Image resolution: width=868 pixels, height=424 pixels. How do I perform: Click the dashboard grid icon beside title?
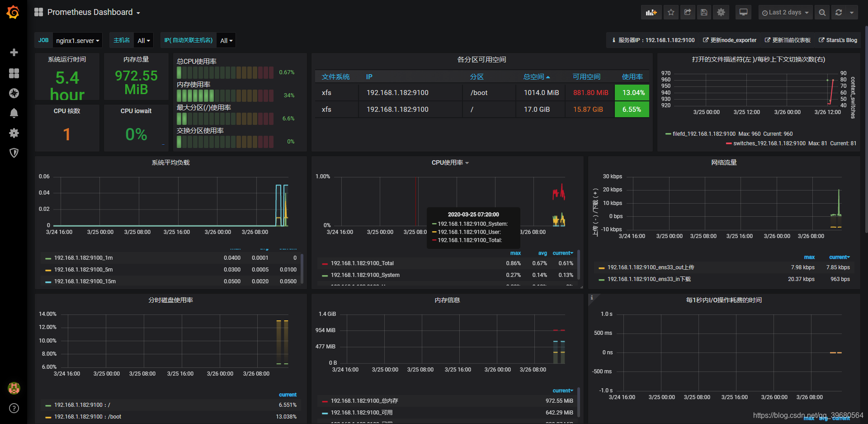(39, 12)
